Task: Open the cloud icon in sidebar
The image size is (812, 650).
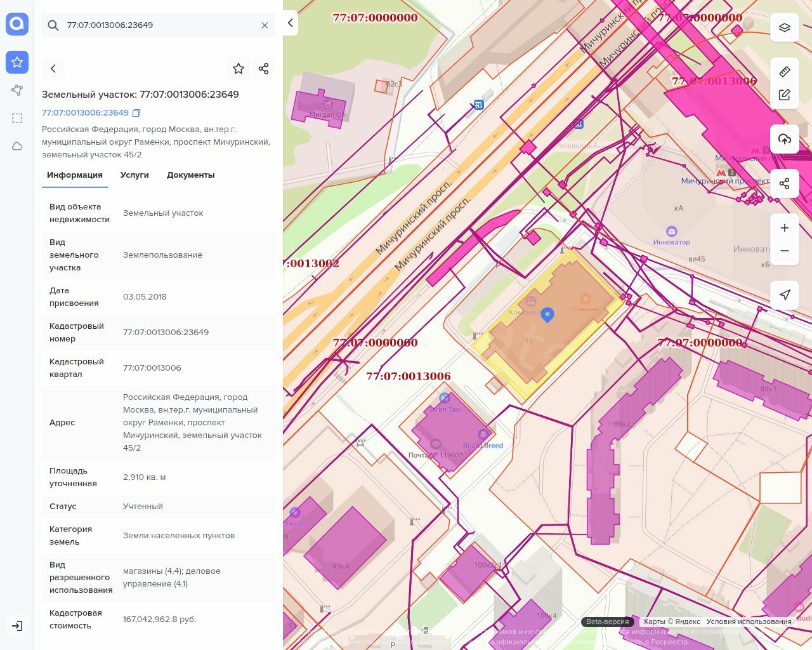Action: coord(17,146)
